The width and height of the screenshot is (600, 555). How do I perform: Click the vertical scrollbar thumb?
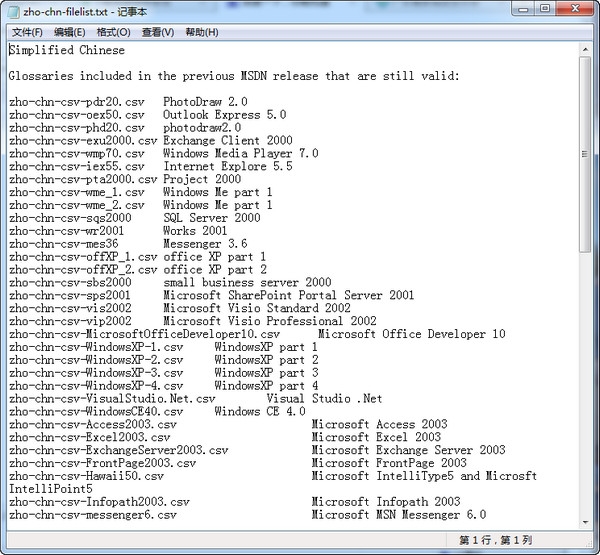(x=585, y=154)
